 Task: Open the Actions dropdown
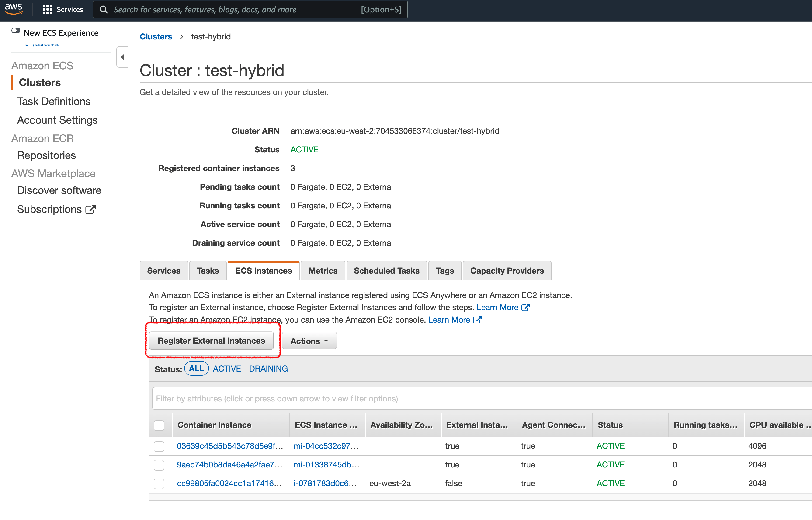click(x=309, y=341)
